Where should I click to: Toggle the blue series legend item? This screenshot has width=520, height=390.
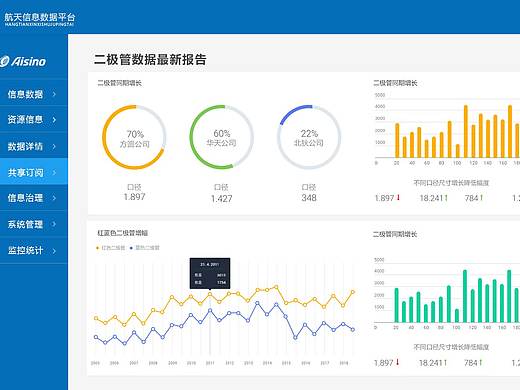145,248
